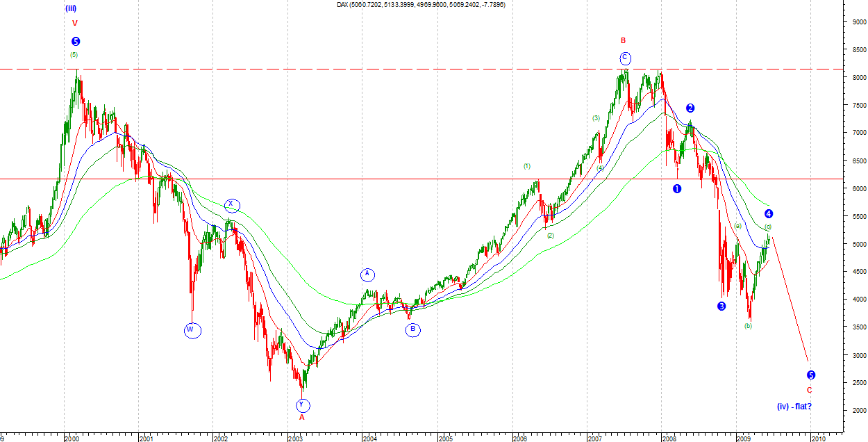
Task: Click the filled blue circle numbered 1
Action: (x=677, y=188)
